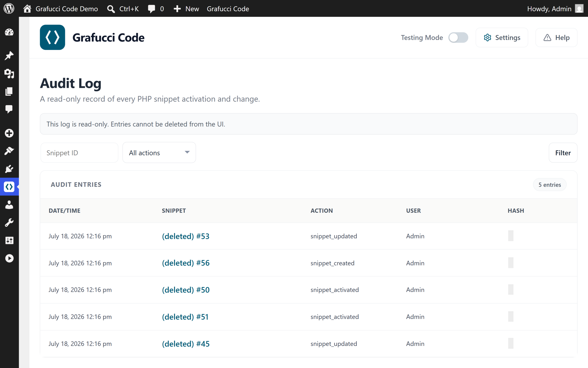Image resolution: width=588 pixels, height=368 pixels.
Task: Click the date cell in the #53 row
Action: point(80,236)
